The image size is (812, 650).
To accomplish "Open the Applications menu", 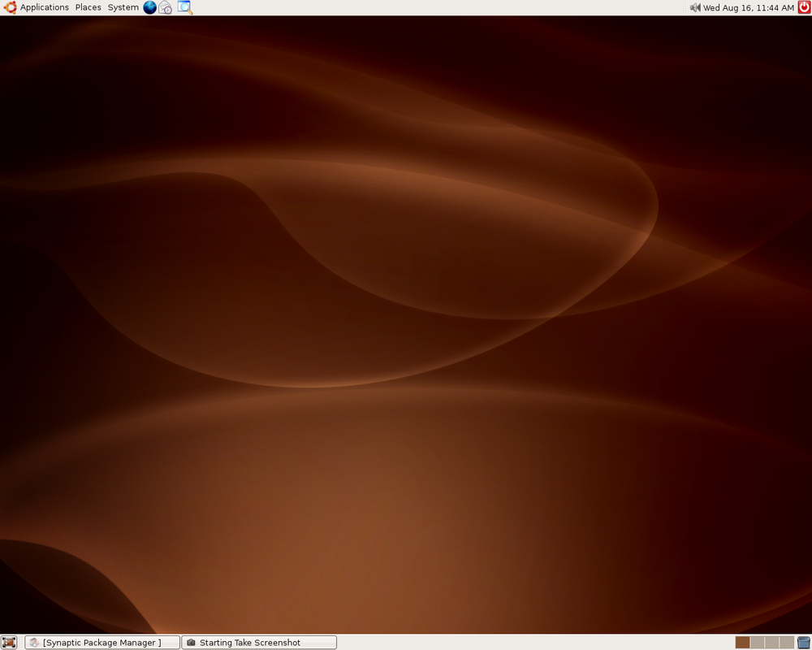I will [44, 7].
